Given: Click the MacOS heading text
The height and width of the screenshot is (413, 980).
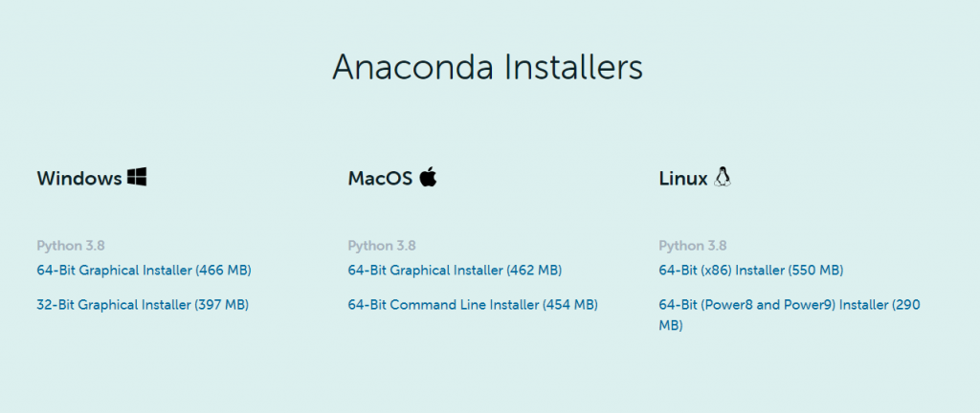Looking at the screenshot, I should tap(381, 179).
